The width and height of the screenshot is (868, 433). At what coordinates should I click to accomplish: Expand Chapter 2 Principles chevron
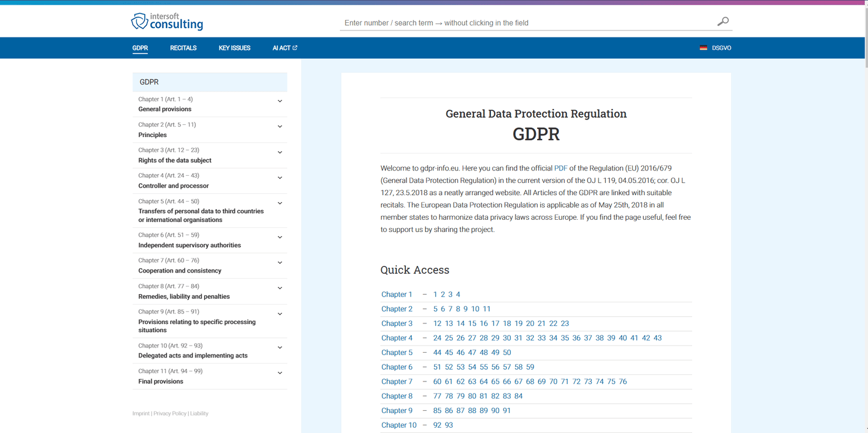coord(280,127)
